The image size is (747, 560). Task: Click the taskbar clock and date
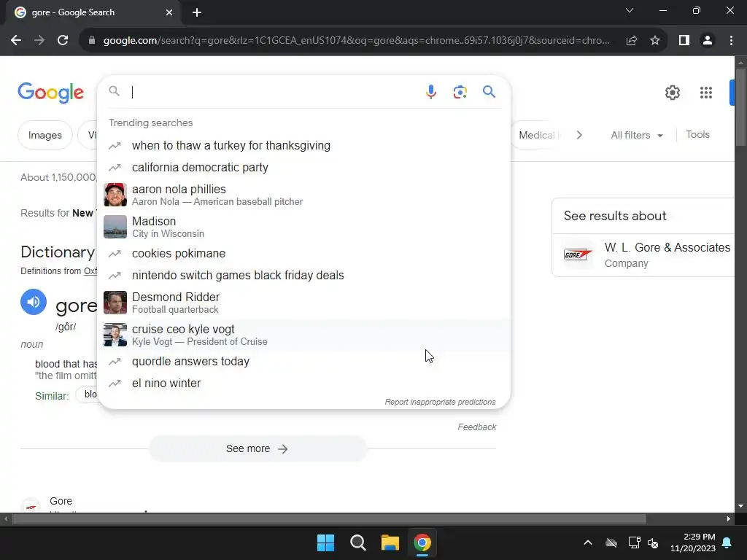693,542
